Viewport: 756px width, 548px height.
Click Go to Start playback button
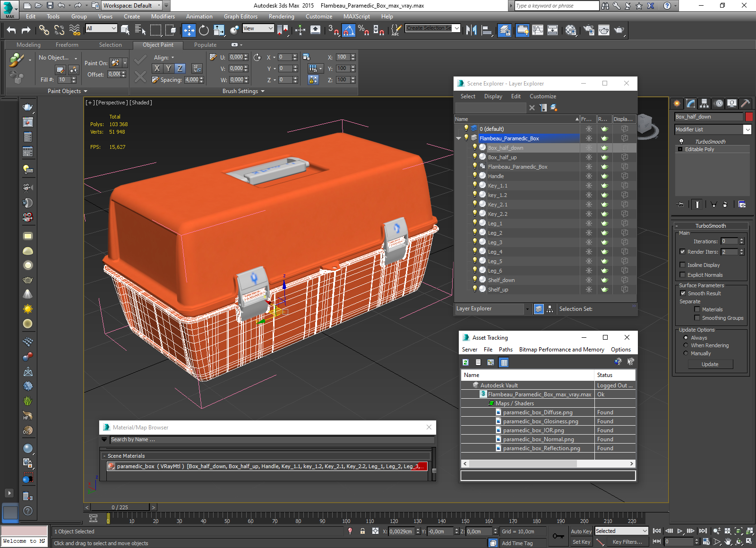[x=657, y=531]
